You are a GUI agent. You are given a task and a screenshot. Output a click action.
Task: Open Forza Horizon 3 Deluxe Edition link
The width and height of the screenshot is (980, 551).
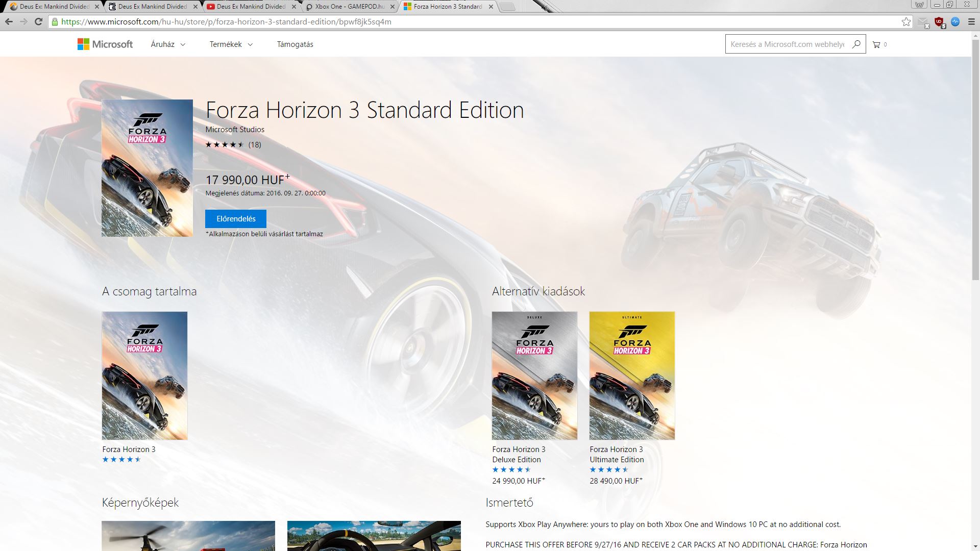pyautogui.click(x=519, y=454)
